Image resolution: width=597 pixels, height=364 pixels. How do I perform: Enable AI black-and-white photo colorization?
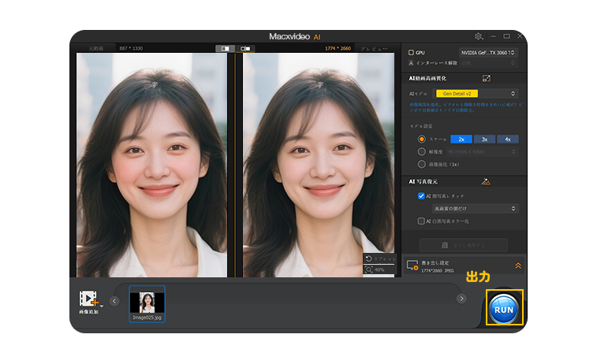(x=421, y=221)
